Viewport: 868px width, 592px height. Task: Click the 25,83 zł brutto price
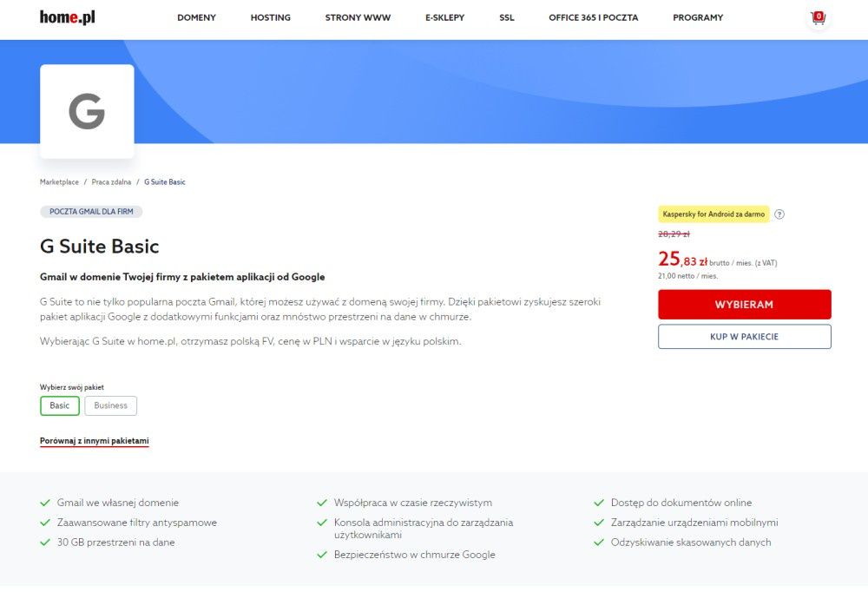[718, 259]
